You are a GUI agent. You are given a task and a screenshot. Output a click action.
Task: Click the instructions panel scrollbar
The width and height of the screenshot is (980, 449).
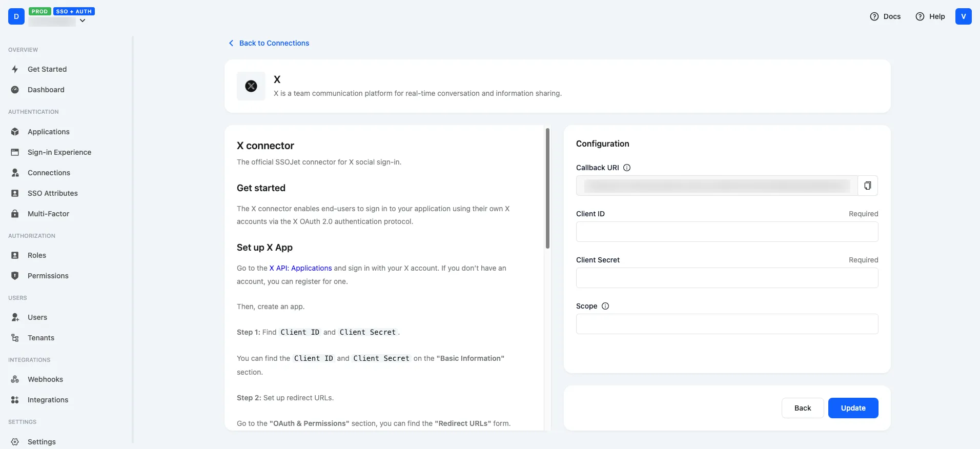(x=547, y=188)
